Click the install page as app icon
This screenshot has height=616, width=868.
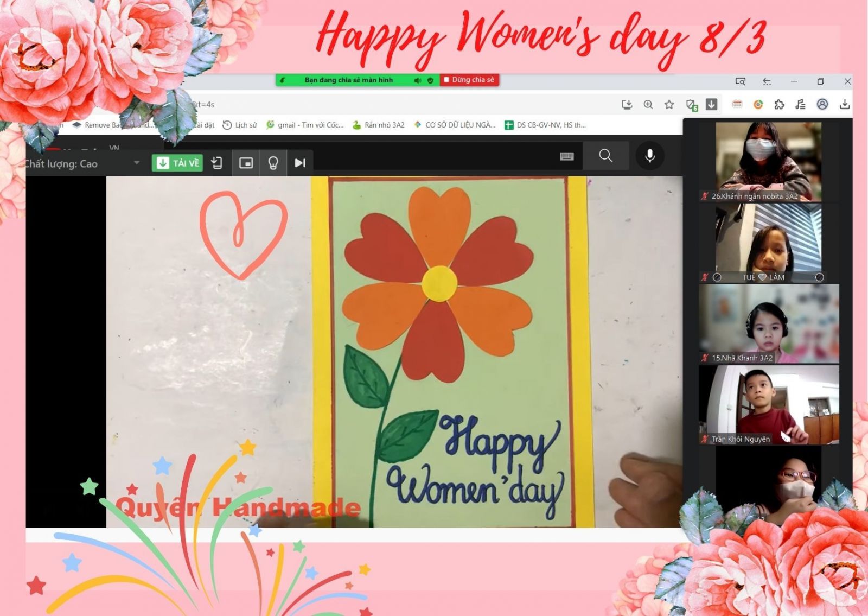[x=627, y=104]
